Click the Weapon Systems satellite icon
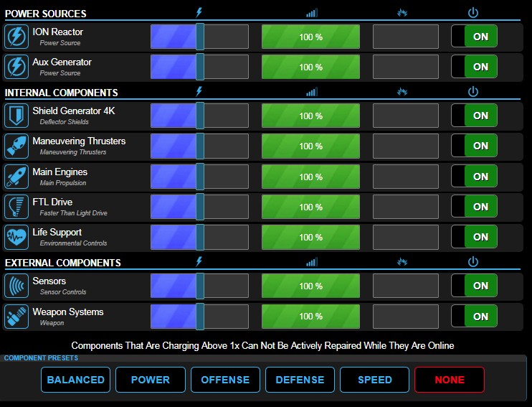This screenshot has height=407, width=532. point(16,316)
